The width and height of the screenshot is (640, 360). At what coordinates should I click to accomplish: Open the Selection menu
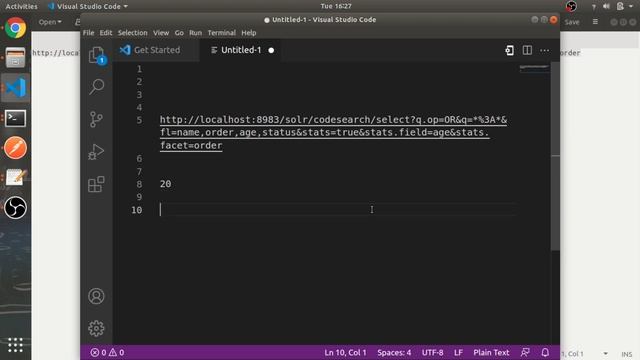(x=133, y=33)
